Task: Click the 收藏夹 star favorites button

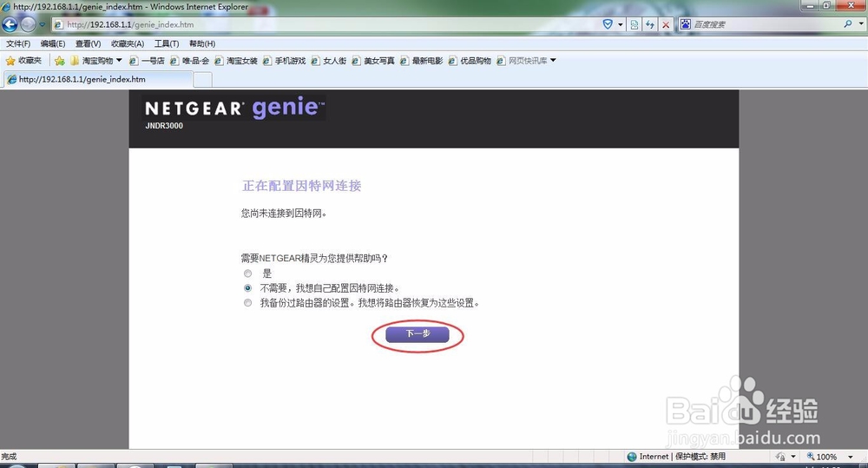Action: (x=23, y=61)
